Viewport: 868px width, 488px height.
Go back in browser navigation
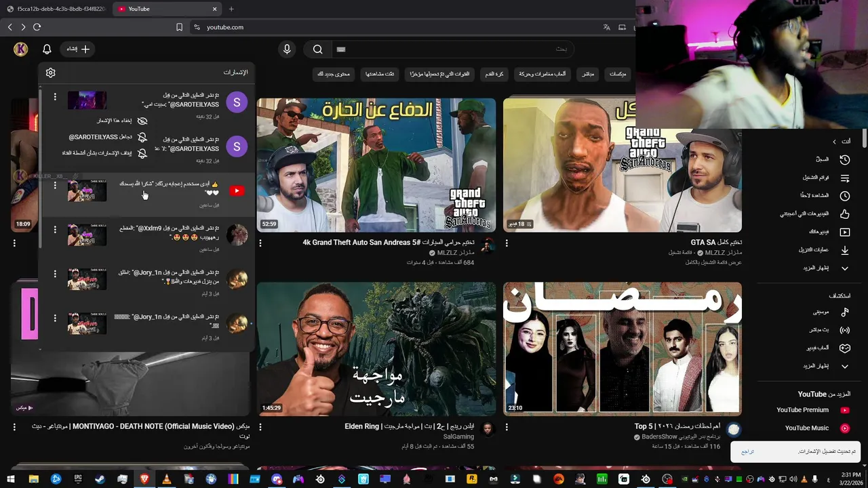tap(10, 27)
